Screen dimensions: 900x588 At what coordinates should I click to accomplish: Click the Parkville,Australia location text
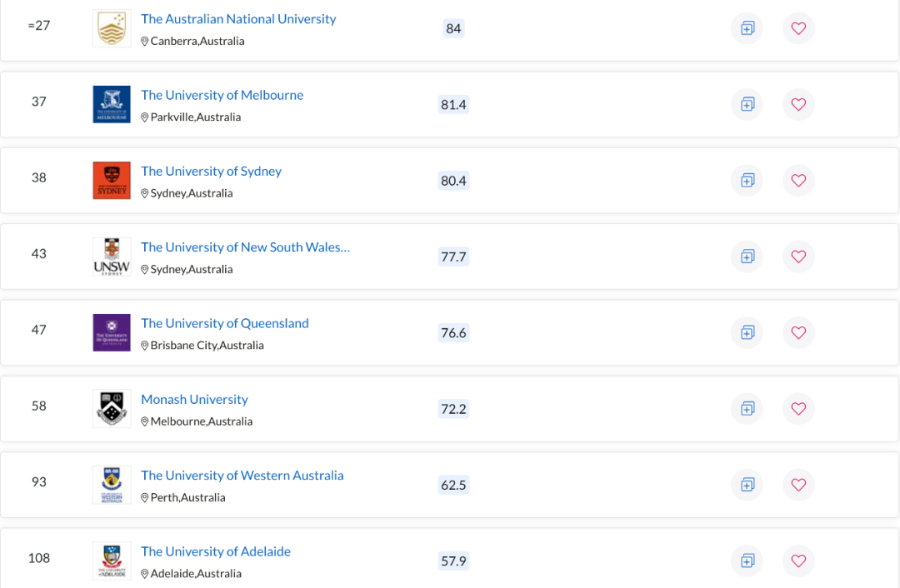point(196,117)
